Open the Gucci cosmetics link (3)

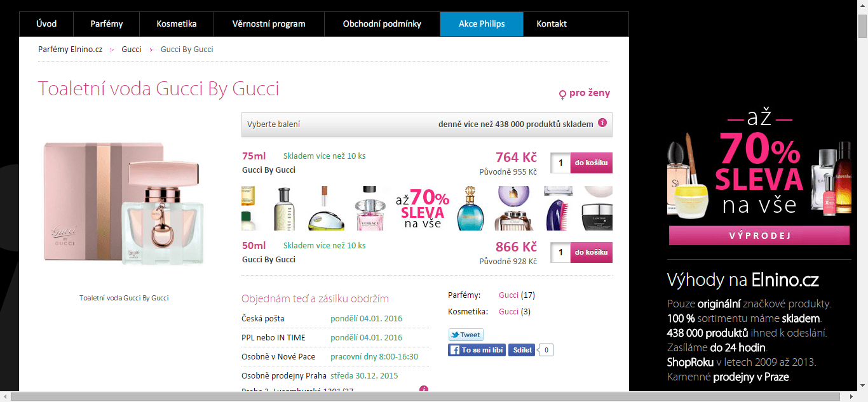point(508,312)
